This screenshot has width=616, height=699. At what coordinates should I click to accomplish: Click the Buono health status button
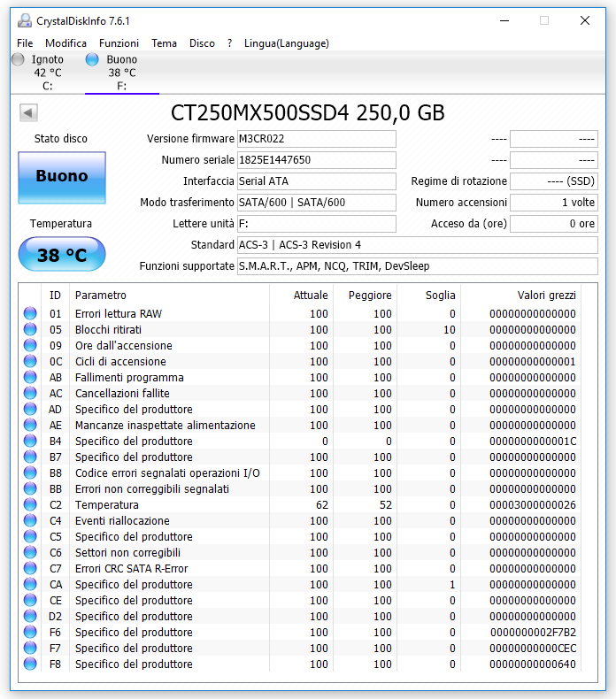(62, 178)
